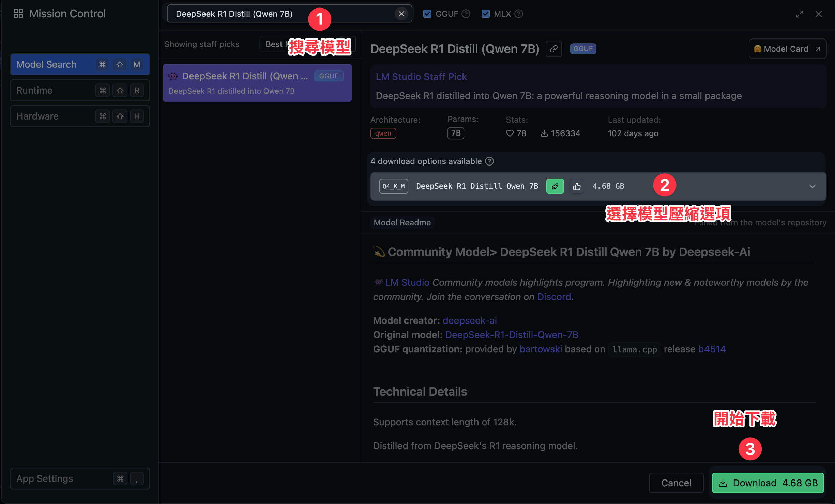Image resolution: width=835 pixels, height=504 pixels.
Task: Uncheck the MLX format checkbox
Action: click(x=485, y=14)
